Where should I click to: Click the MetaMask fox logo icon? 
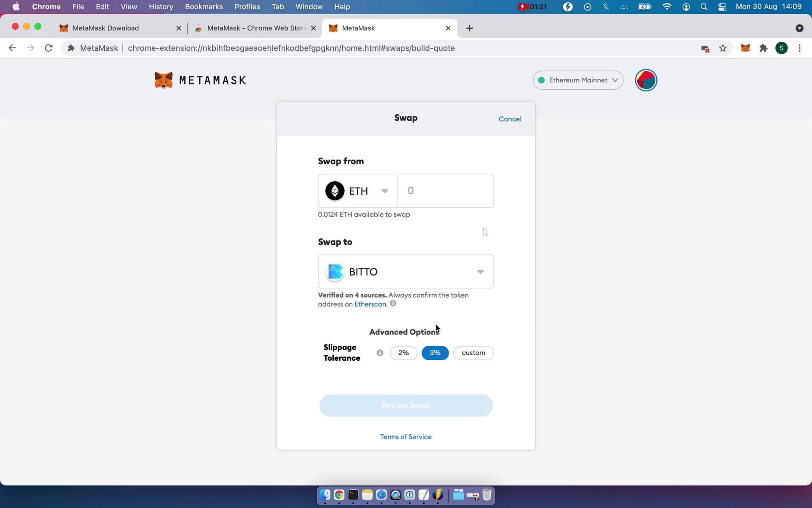tap(163, 80)
